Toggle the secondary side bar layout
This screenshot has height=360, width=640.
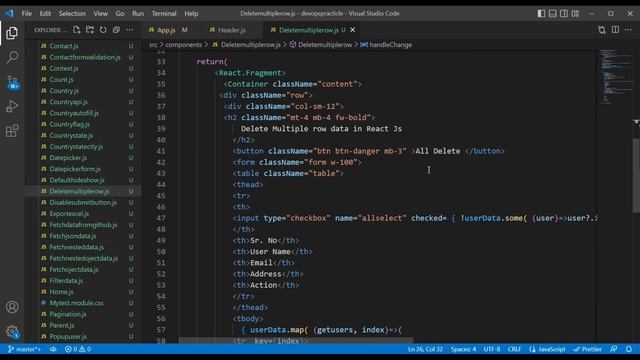pos(564,13)
